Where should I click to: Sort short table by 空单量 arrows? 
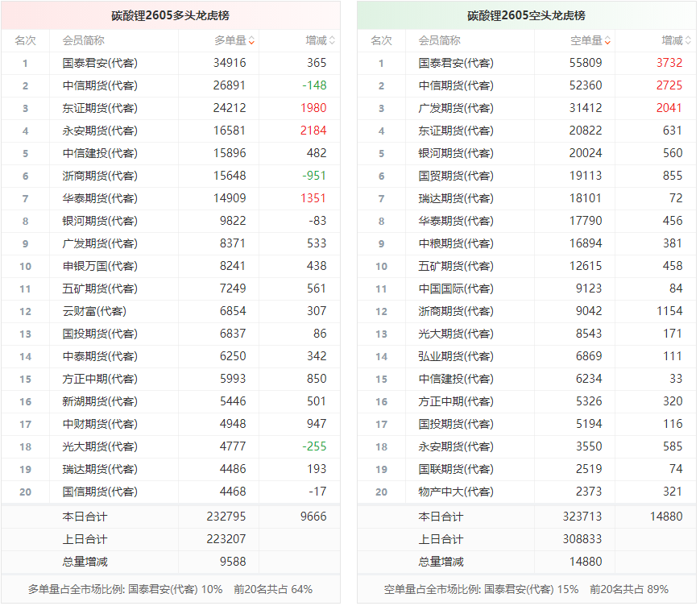[607, 41]
